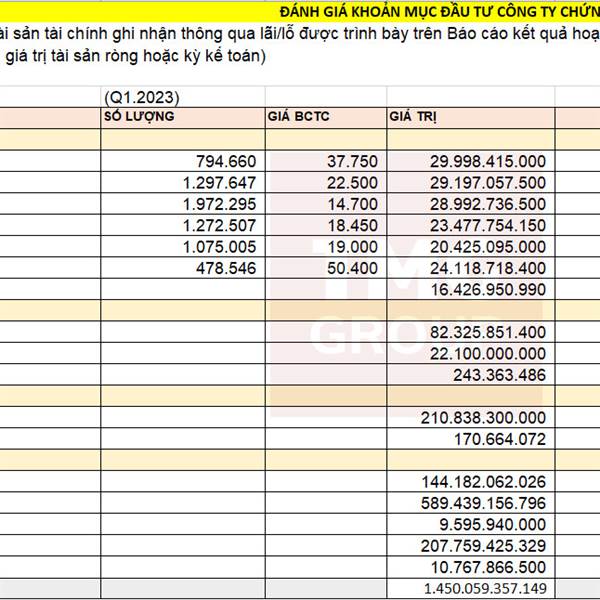Select value cell 24.118.718.400
Image resolution: width=600 pixels, height=600 pixels.
471,268
